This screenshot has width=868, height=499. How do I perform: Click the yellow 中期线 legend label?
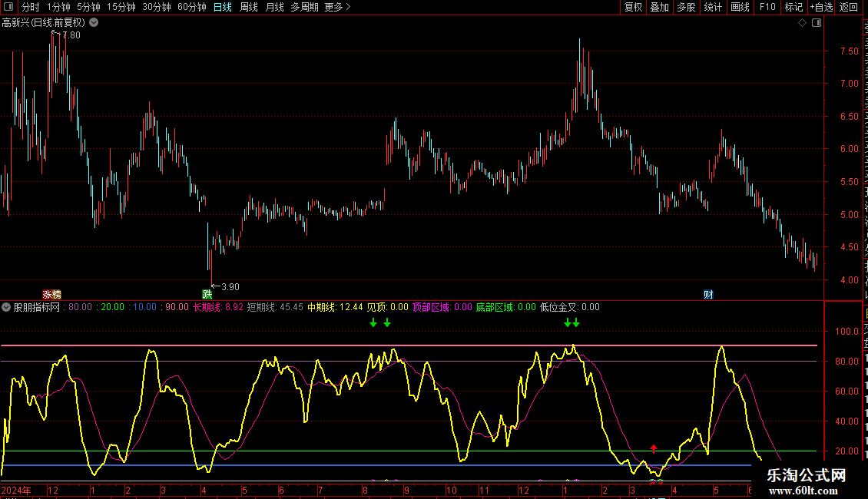[x=322, y=307]
